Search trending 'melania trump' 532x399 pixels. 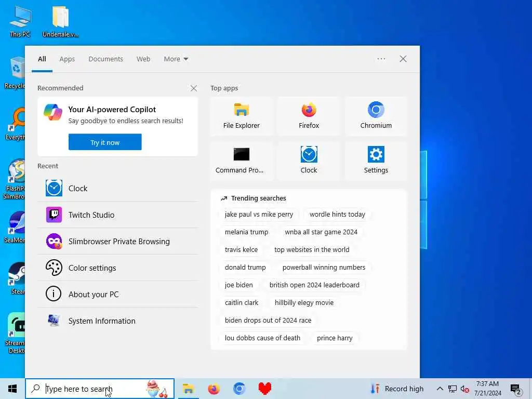pos(246,232)
